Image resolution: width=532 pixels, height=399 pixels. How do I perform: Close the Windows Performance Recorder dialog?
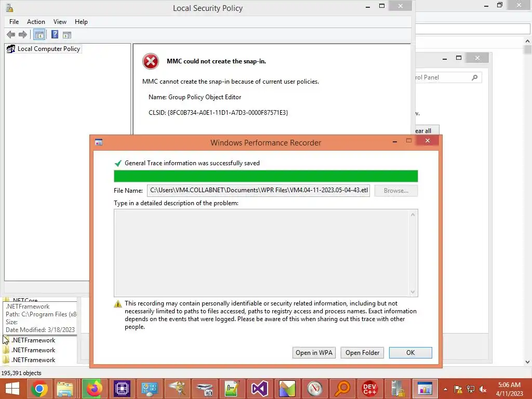click(x=428, y=140)
